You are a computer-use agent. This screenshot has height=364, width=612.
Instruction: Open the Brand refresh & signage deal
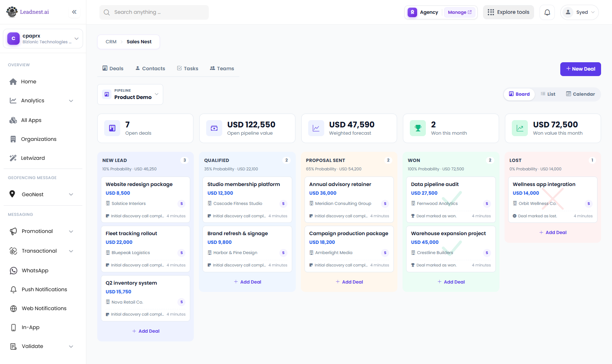click(247, 249)
